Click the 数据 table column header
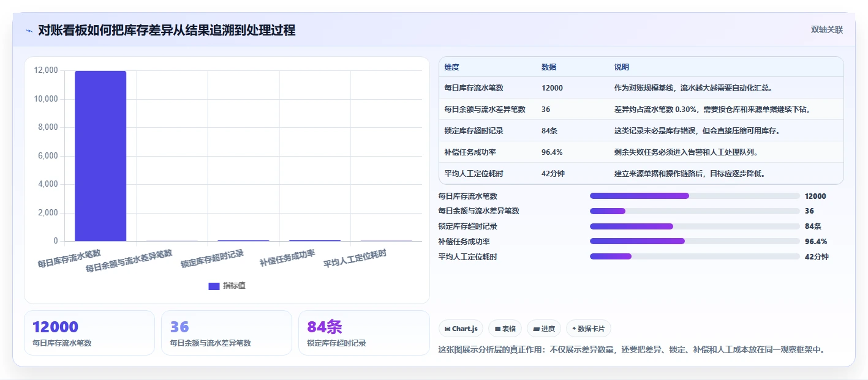Image resolution: width=868 pixels, height=380 pixels. click(x=549, y=67)
